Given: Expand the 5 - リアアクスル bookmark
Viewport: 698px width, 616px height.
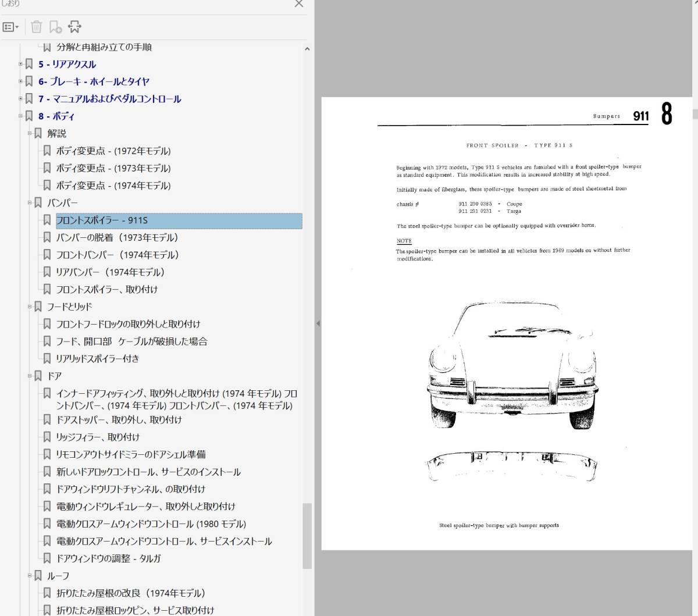Looking at the screenshot, I should [20, 64].
